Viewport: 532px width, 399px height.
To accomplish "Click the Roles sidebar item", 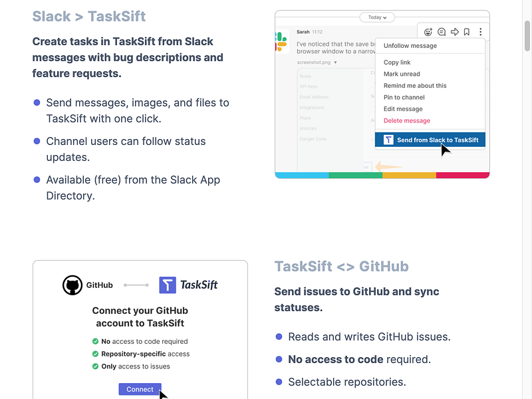I will coord(305,76).
